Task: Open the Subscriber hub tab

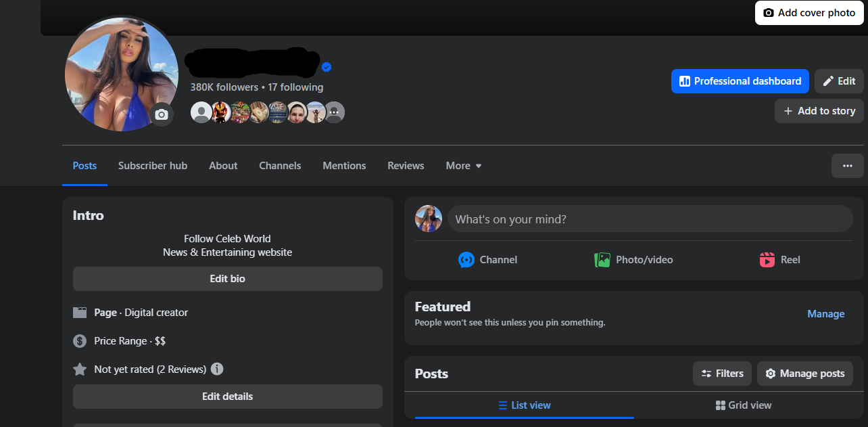Action: click(x=153, y=166)
